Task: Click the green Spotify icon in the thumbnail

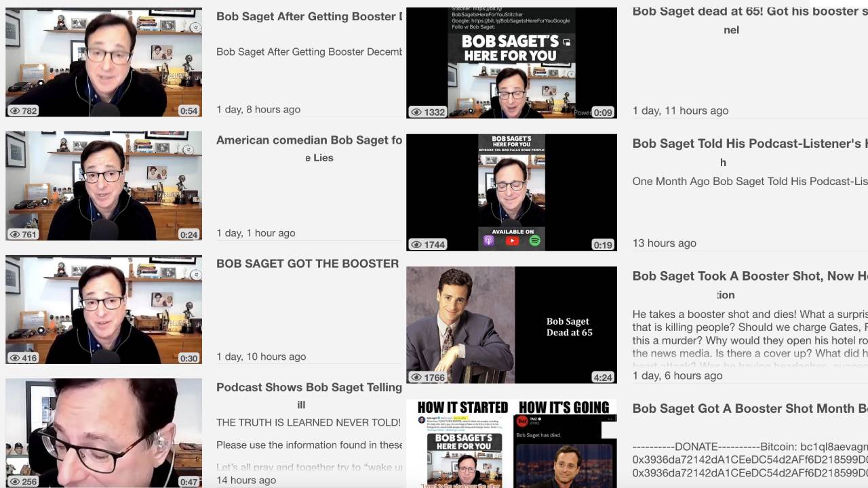Action: click(534, 241)
